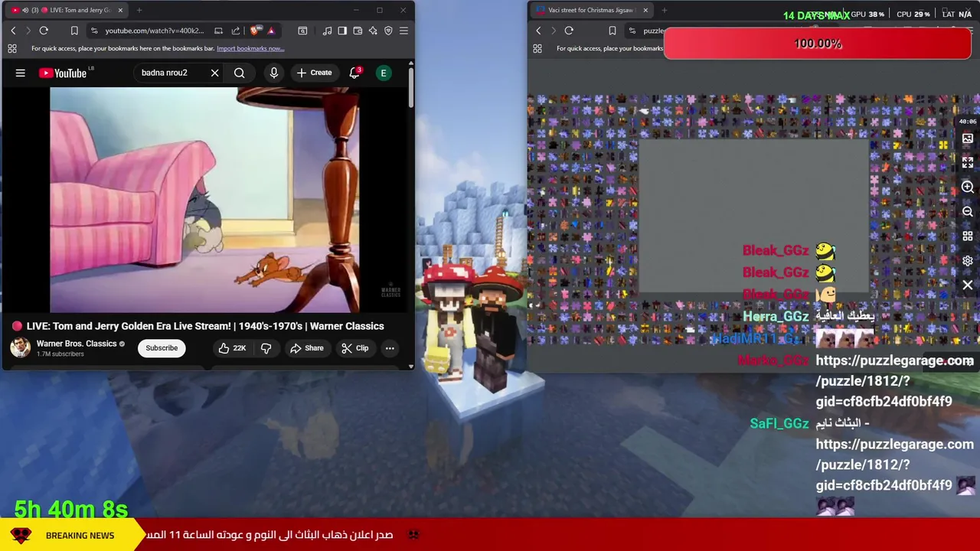
Task: Arrange puzzle pieces with grid icon
Action: [x=968, y=236]
